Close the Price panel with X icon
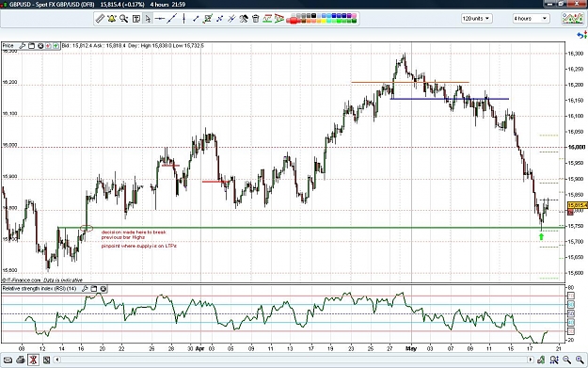The width and height of the screenshot is (588, 368). click(40, 46)
